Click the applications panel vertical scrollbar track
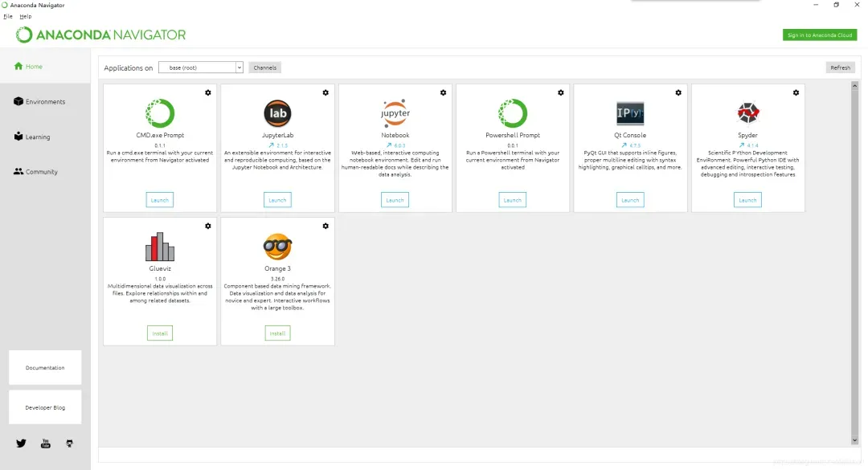This screenshot has height=470, width=868. [x=854, y=263]
